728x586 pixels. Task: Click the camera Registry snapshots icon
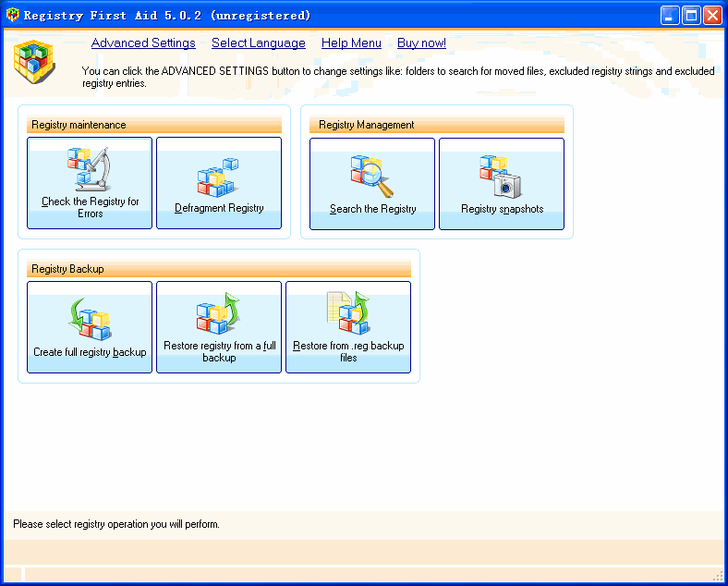point(501,177)
